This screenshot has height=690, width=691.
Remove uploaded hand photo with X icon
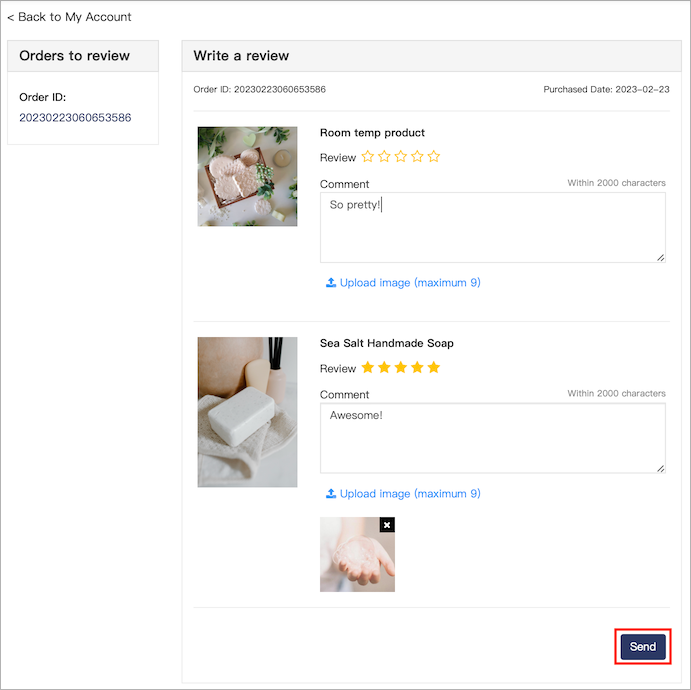(387, 525)
